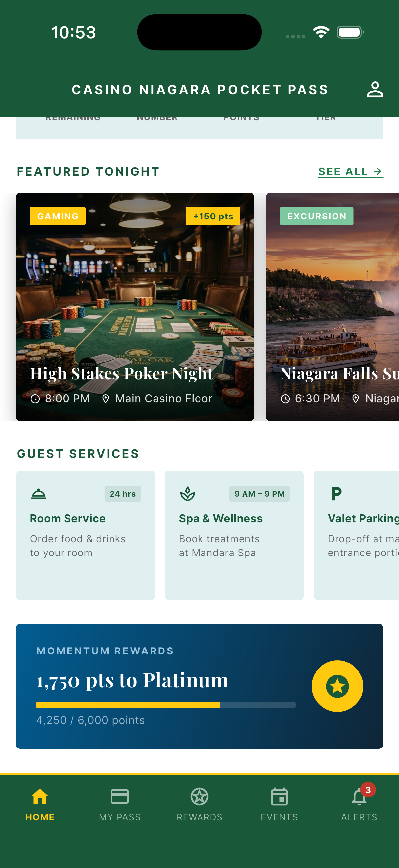Image resolution: width=399 pixels, height=868 pixels.
Task: Click the See All link
Action: 350,172
